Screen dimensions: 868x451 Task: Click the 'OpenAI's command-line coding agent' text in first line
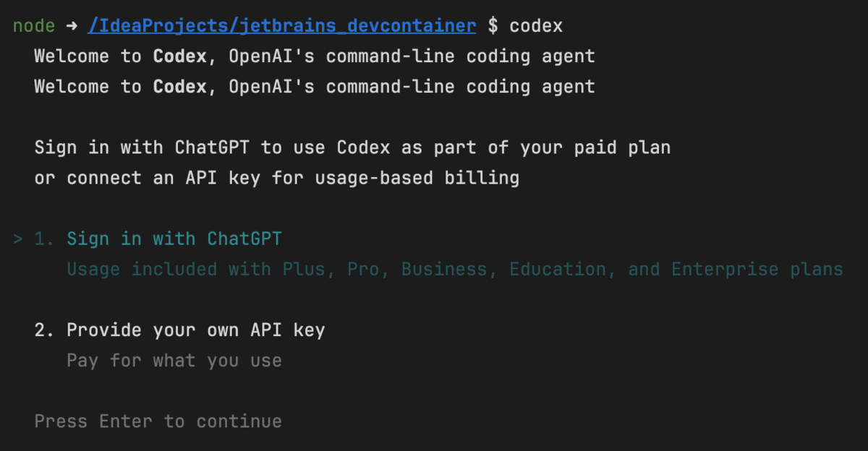[412, 56]
